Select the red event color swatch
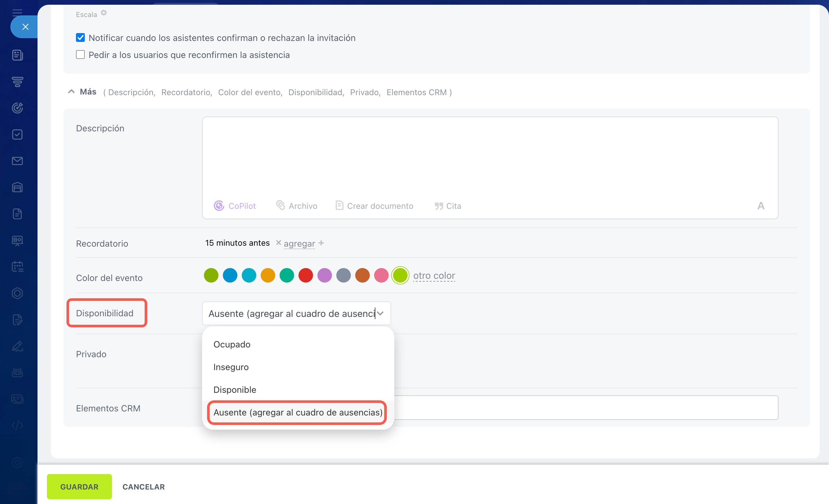The width and height of the screenshot is (829, 504). 305,275
